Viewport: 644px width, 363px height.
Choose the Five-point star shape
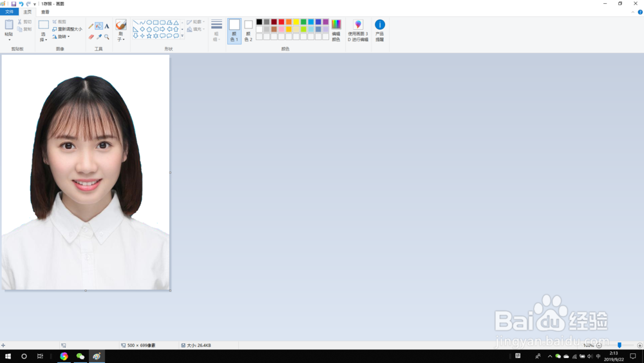pos(149,35)
